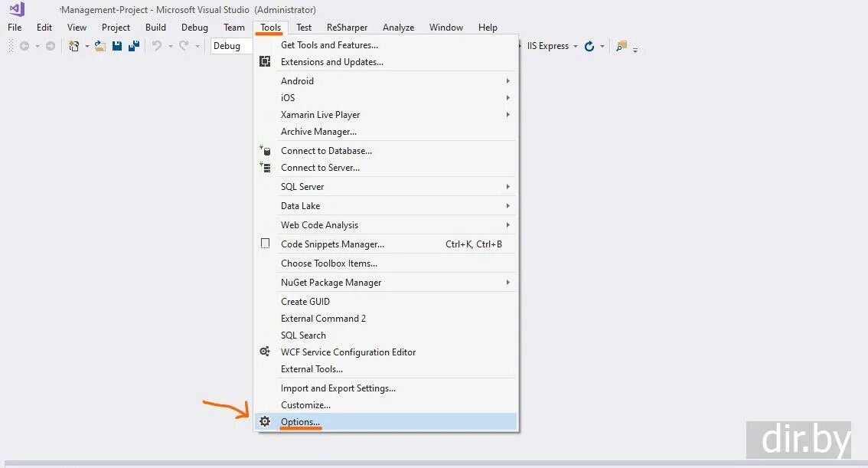Open the Redo history dropdown arrow
The width and height of the screenshot is (868, 468).
pos(197,46)
